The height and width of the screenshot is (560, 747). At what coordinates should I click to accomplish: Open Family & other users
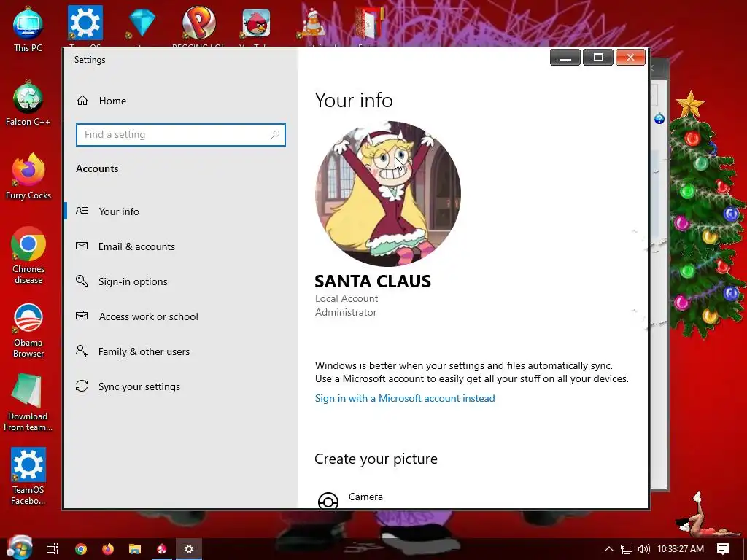[144, 351]
